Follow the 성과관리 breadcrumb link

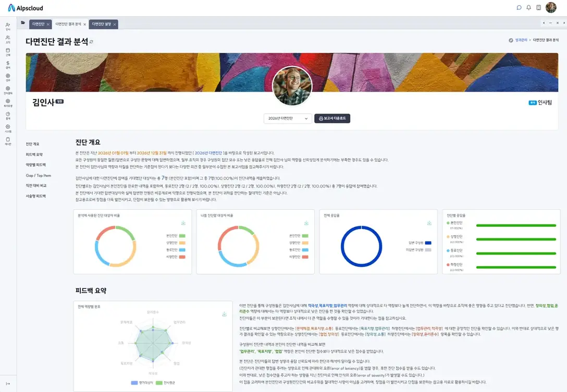click(521, 40)
